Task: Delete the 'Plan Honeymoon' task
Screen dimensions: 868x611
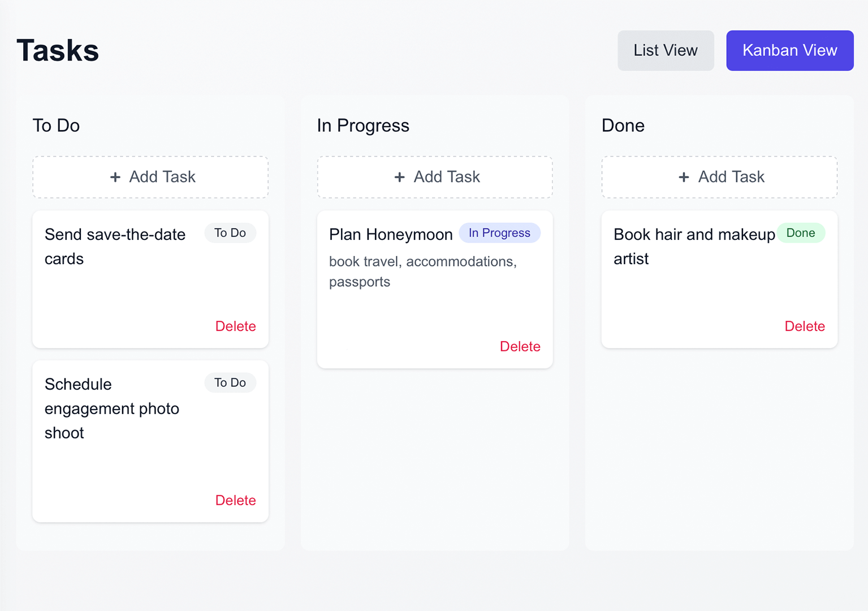Action: (520, 346)
